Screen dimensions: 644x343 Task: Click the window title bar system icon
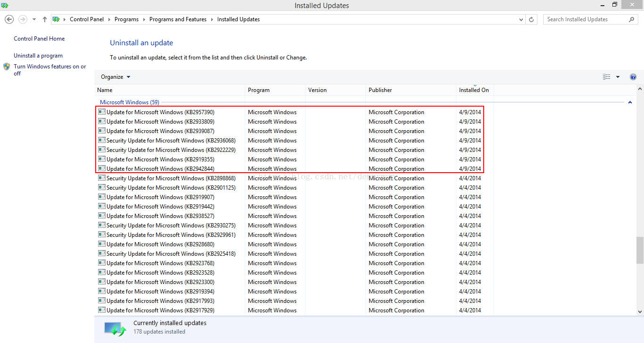(5, 5)
